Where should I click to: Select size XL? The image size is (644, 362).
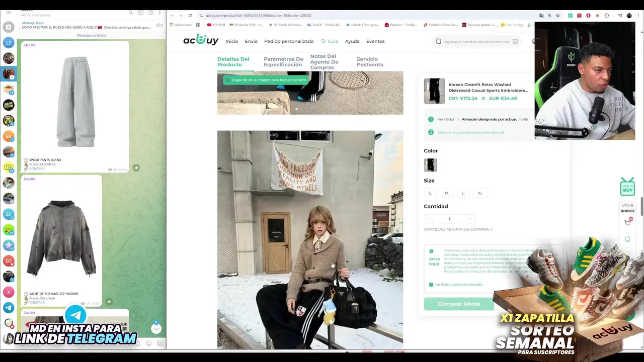(x=480, y=193)
